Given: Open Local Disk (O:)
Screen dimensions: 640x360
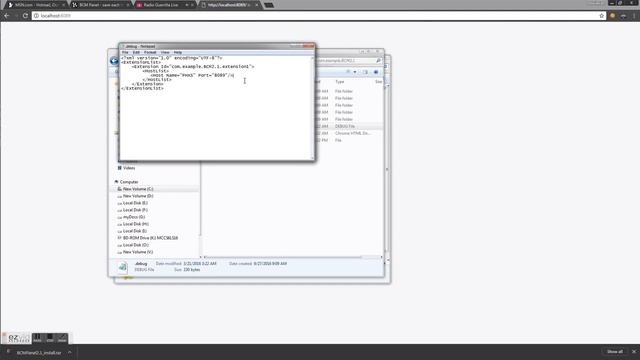Looking at the screenshot, I should pos(136,245).
